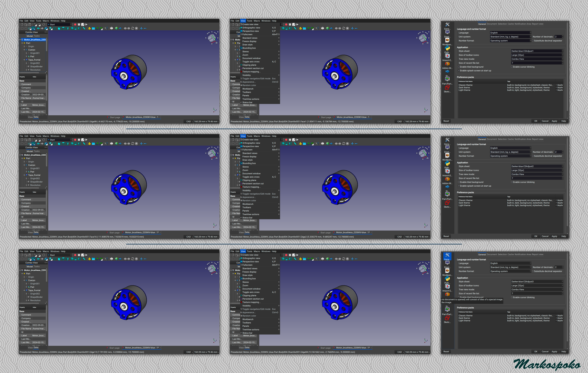588x373 pixels.
Task: Check Enable cursor blinking in CSAdjust3 dialog
Action: [x=512, y=297]
